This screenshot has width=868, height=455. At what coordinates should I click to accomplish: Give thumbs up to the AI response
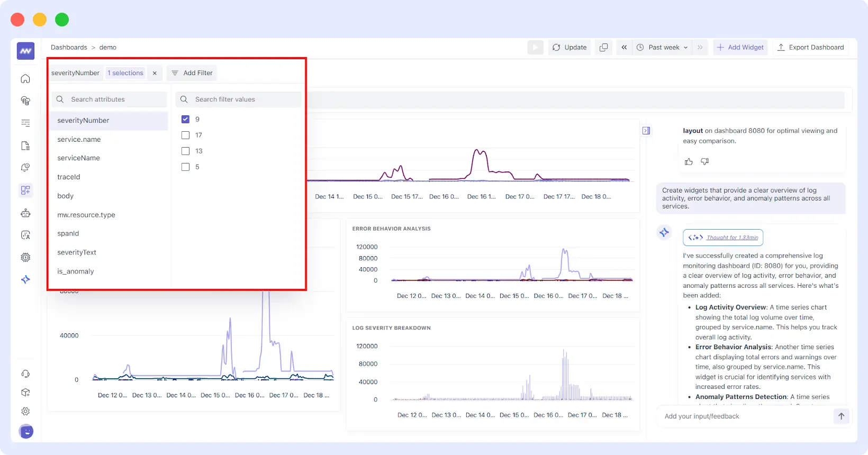point(689,162)
